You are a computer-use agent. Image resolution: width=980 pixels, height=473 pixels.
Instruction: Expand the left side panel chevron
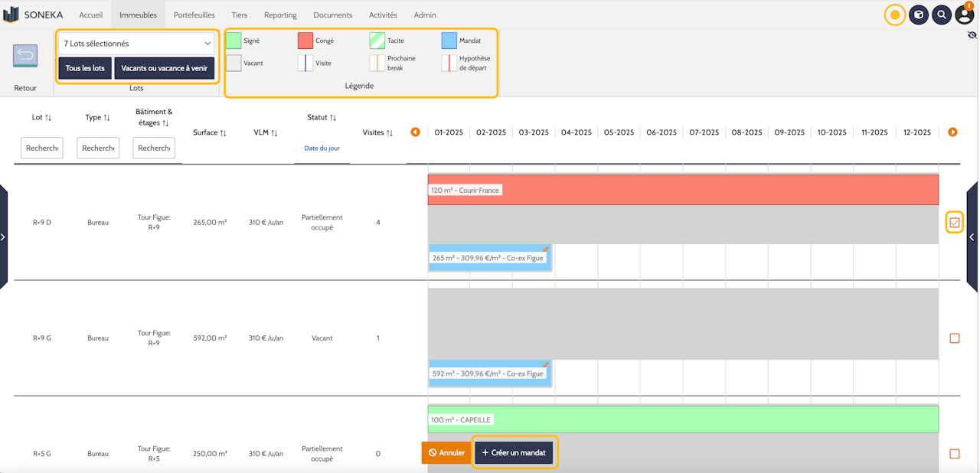tap(3, 237)
